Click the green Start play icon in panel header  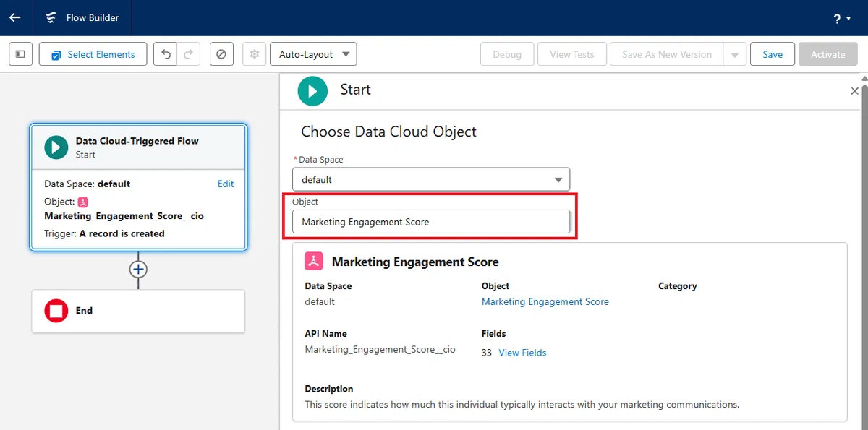coord(312,91)
